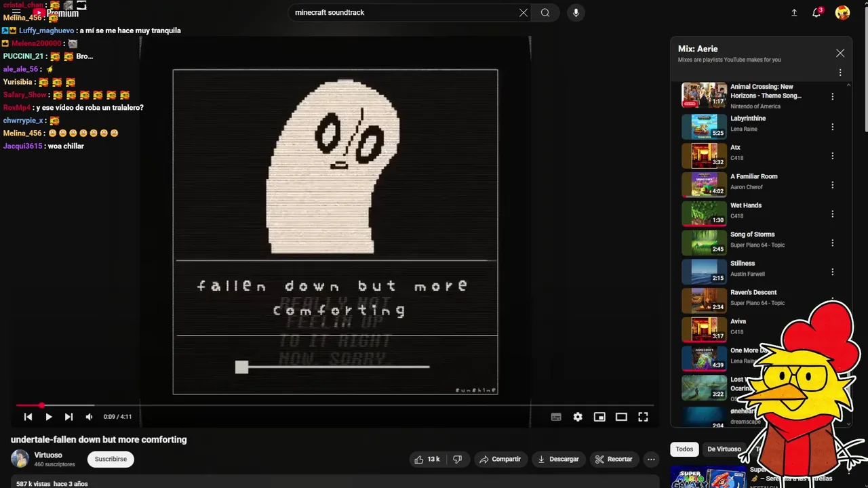This screenshot has height=488, width=868.
Task: Open the hamburger guide menu
Action: coord(16,13)
